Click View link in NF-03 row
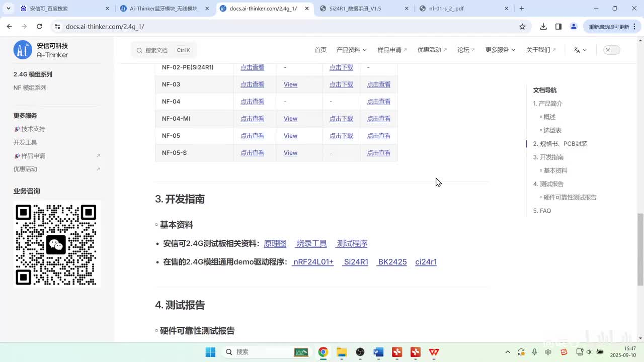Screen dimensions: 644x362 tap(290, 84)
